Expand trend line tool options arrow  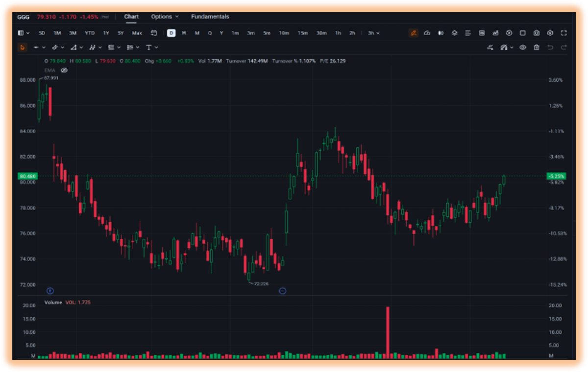point(63,47)
